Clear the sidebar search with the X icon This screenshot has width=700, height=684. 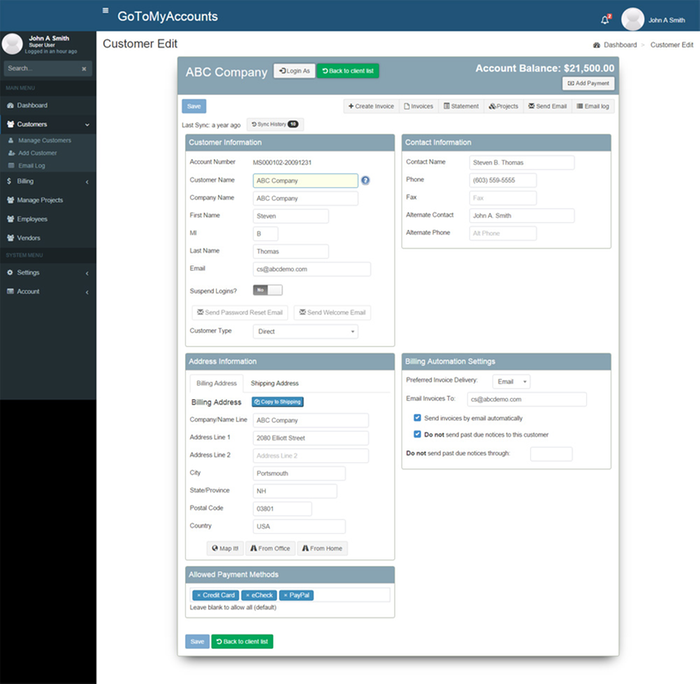(x=84, y=69)
